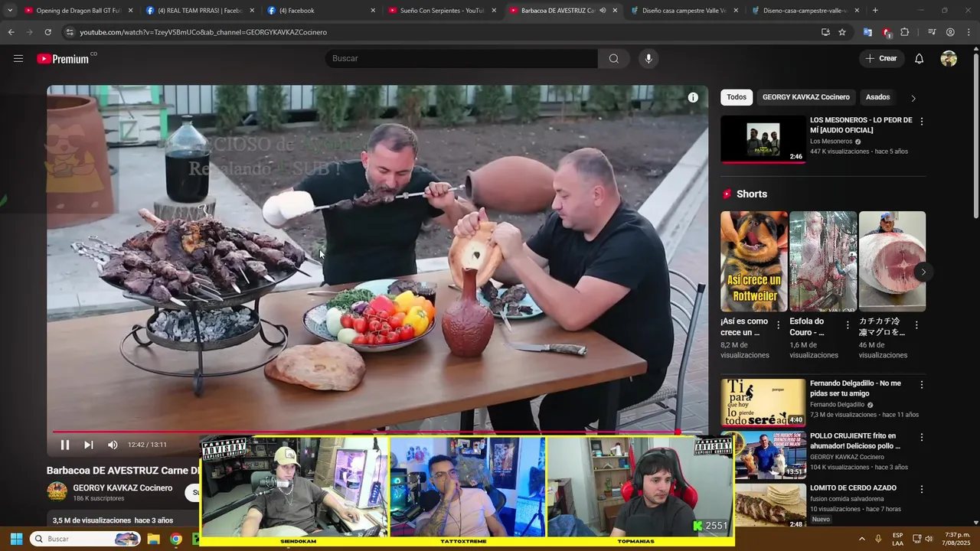Open options for frozen tuna short
The width and height of the screenshot is (980, 551).
[x=916, y=325]
